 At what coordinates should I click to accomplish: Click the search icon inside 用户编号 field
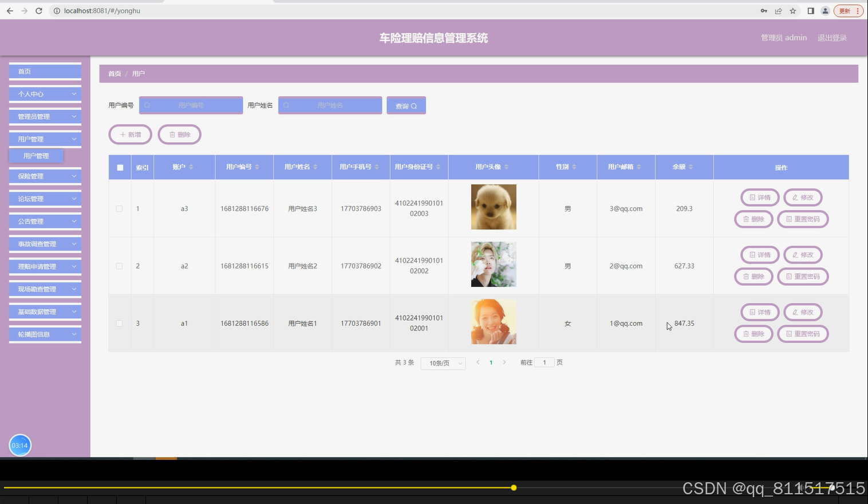point(147,105)
